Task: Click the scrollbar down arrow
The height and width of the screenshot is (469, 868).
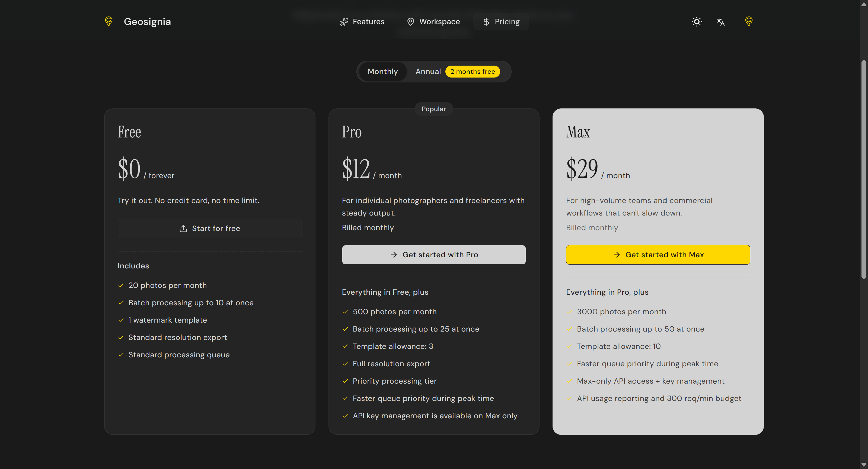Action: coord(863,465)
